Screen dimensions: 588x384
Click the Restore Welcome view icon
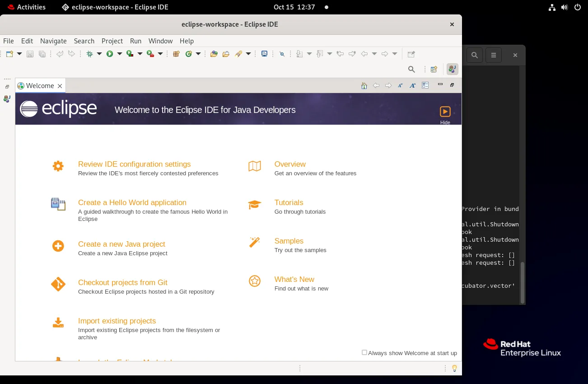pyautogui.click(x=452, y=85)
